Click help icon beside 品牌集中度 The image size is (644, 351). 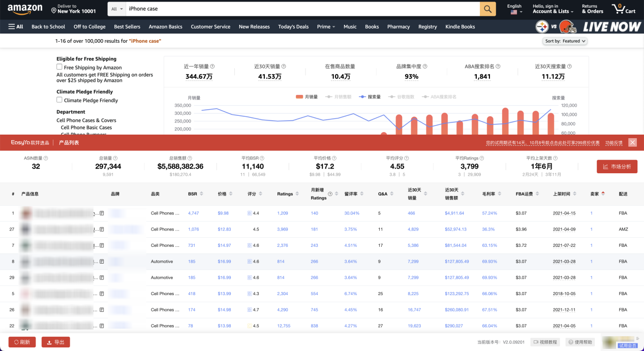point(425,67)
